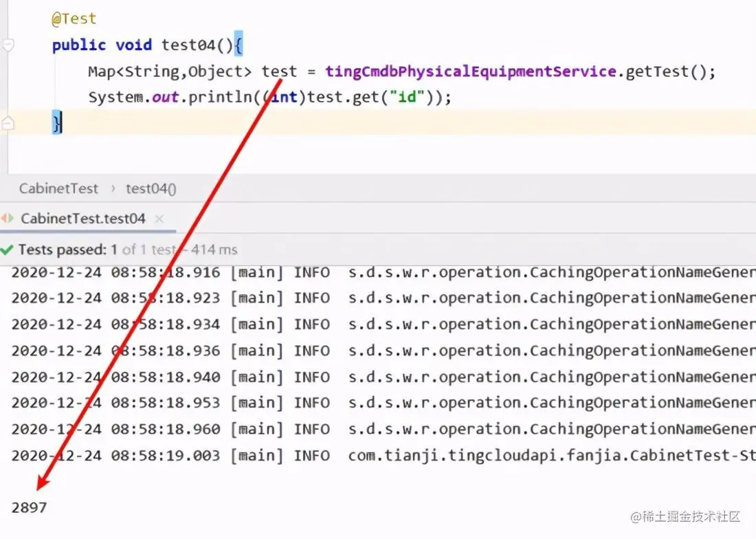Click the log line timestamped 08:58:18.934

pyautogui.click(x=383, y=324)
